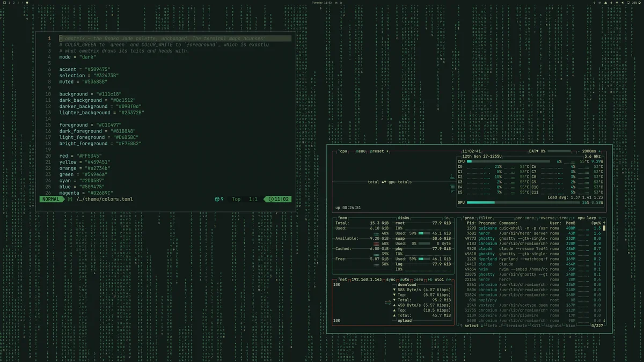Switch graph with total up-down arrows
The width and height of the screenshot is (644, 362).
pos(384,182)
